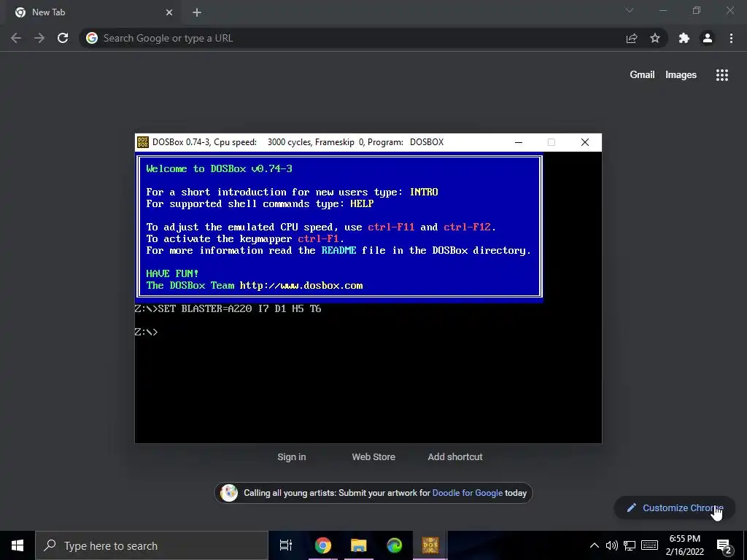Click Add shortcut

(x=455, y=456)
